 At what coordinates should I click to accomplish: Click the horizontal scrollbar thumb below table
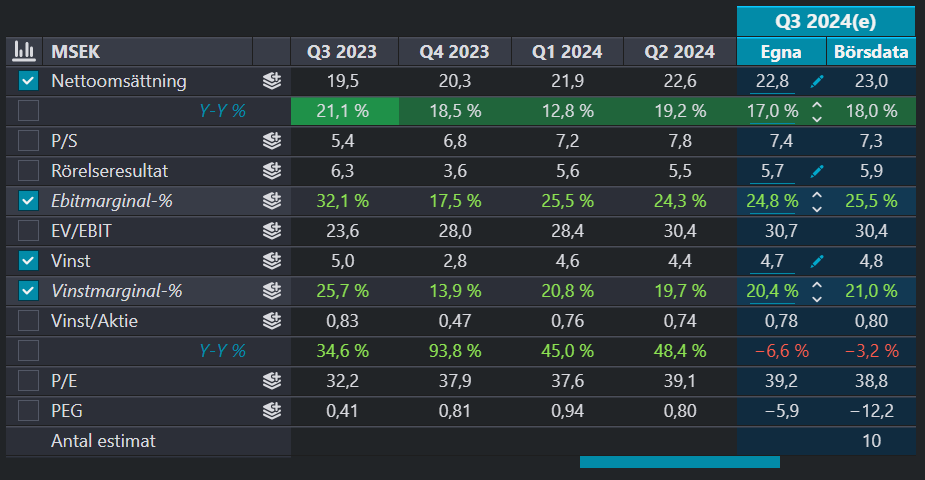680,462
